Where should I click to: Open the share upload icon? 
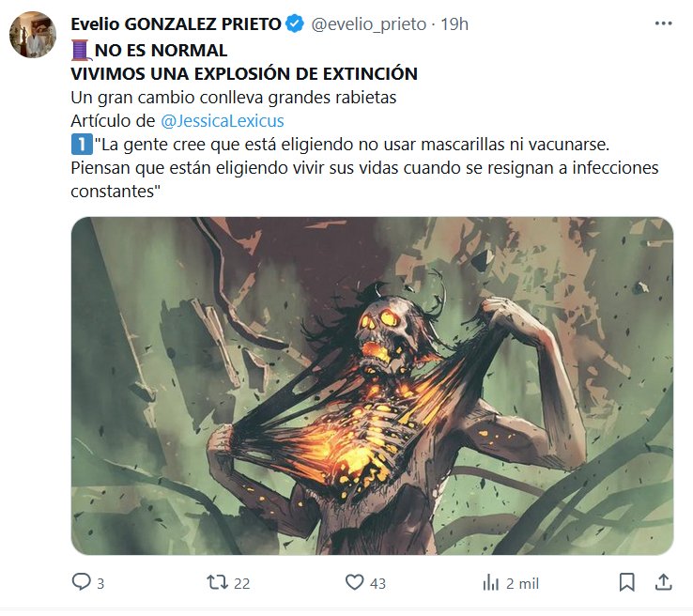(x=663, y=582)
